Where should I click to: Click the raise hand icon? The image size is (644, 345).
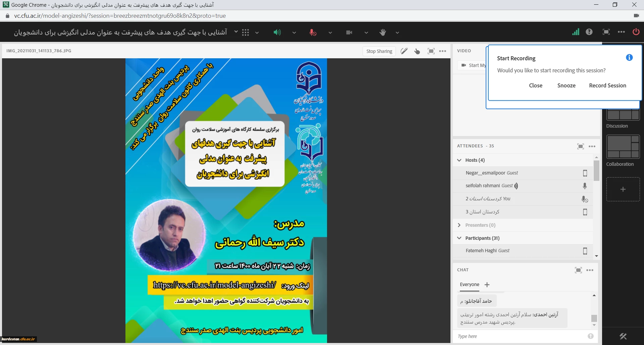point(383,32)
